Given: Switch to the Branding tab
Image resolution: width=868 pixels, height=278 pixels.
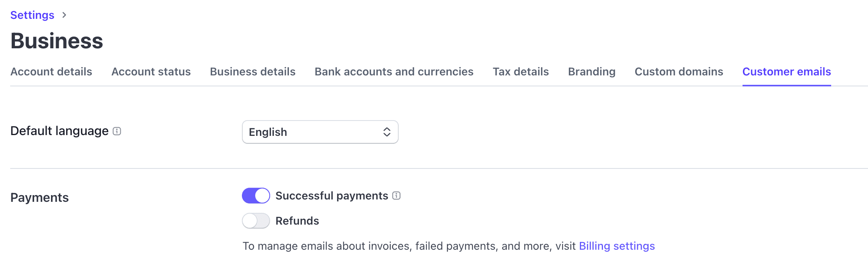Looking at the screenshot, I should click(x=592, y=72).
